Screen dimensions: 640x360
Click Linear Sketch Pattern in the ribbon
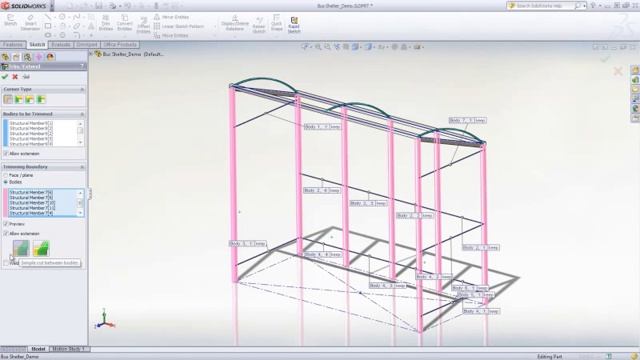click(179, 26)
